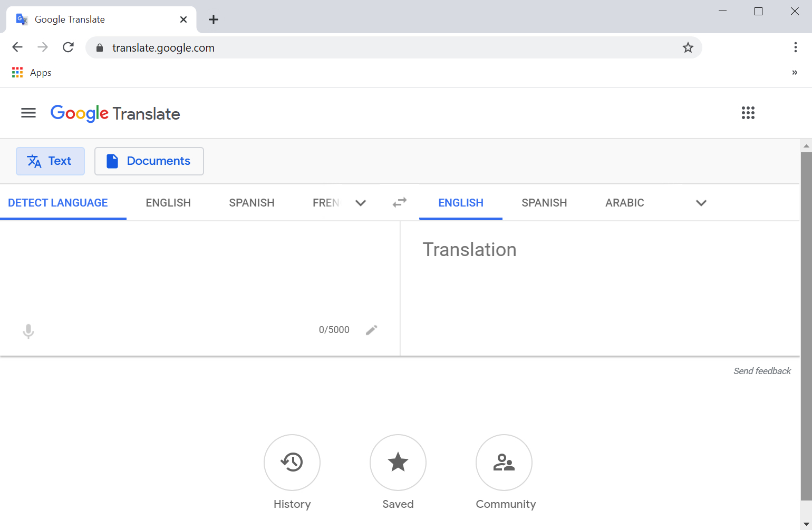The image size is (812, 530).
Task: Open Chrome three-dot menu
Action: tap(795, 47)
